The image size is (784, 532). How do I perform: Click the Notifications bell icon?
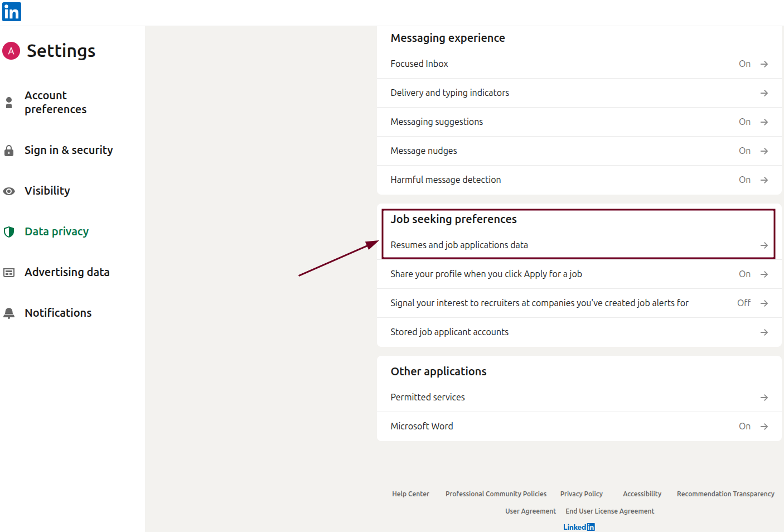(9, 313)
